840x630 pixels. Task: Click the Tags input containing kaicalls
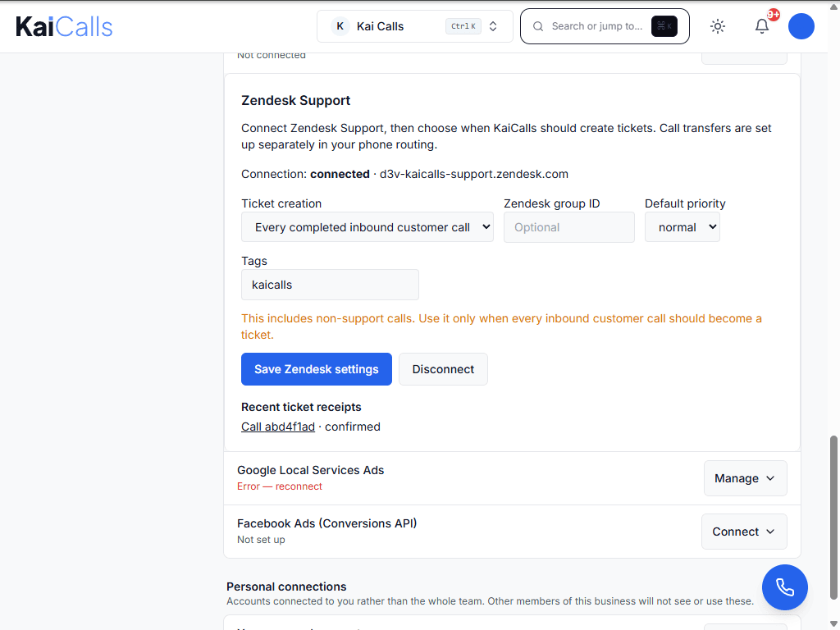pos(330,285)
